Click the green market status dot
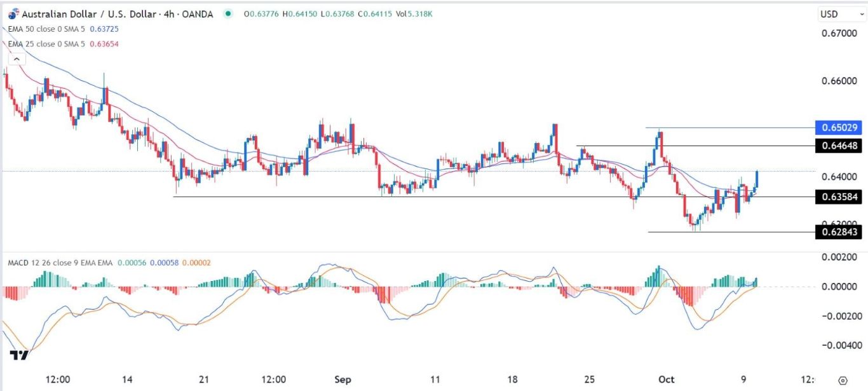The height and width of the screenshot is (391, 868). [227, 15]
